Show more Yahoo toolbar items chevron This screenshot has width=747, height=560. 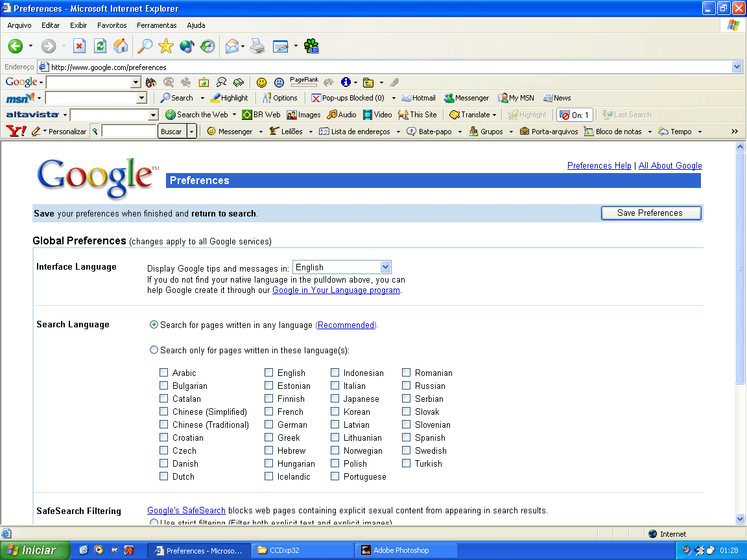tap(735, 132)
